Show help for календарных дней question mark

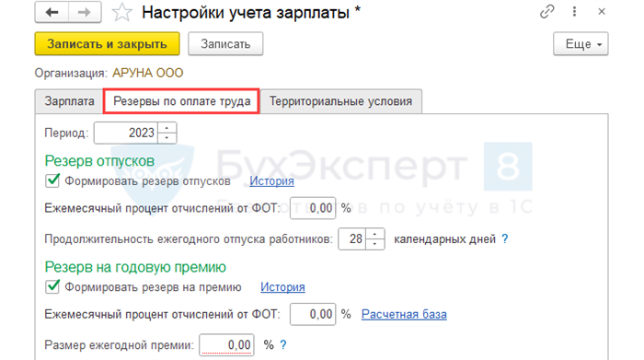505,238
